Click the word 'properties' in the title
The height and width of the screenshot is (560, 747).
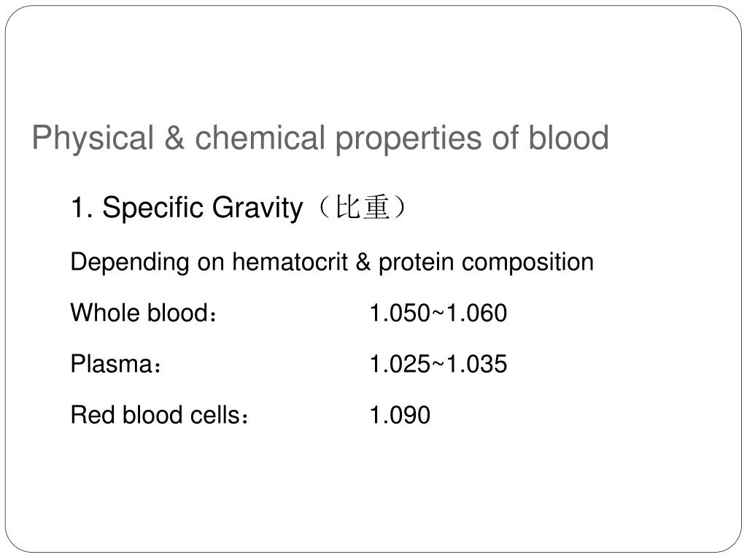tap(409, 139)
